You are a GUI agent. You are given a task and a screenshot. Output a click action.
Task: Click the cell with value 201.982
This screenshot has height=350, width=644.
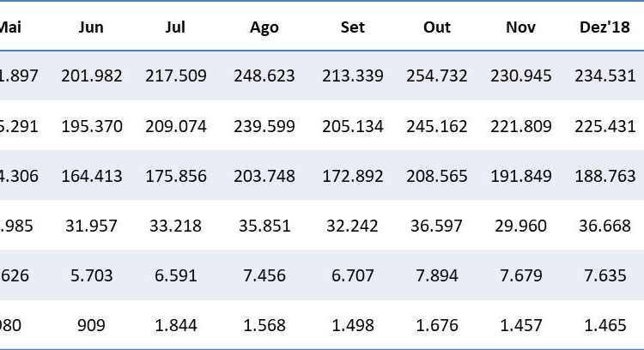coord(91,76)
